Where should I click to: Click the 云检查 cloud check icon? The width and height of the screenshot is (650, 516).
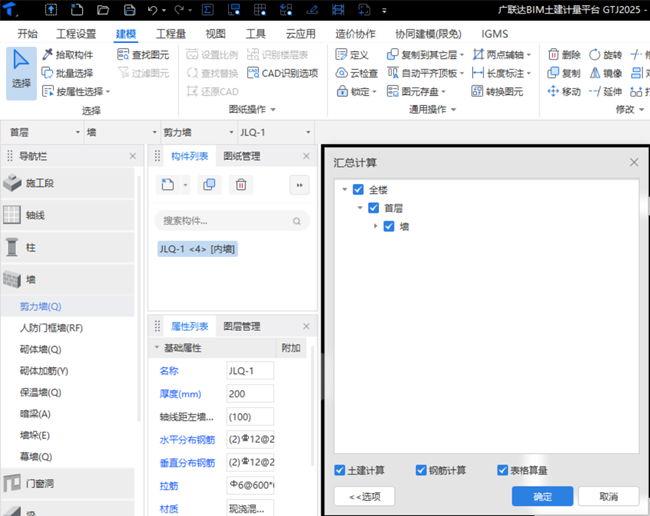[338, 73]
